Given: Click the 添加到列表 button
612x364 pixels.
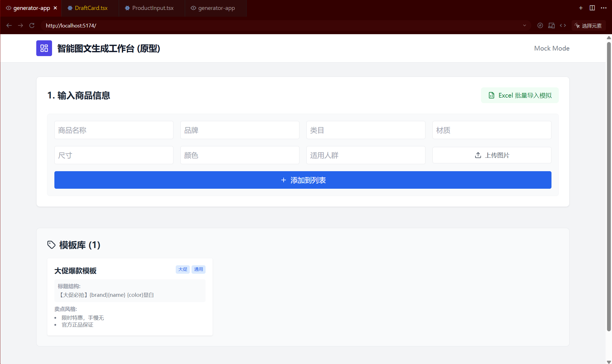Looking at the screenshot, I should coord(303,180).
